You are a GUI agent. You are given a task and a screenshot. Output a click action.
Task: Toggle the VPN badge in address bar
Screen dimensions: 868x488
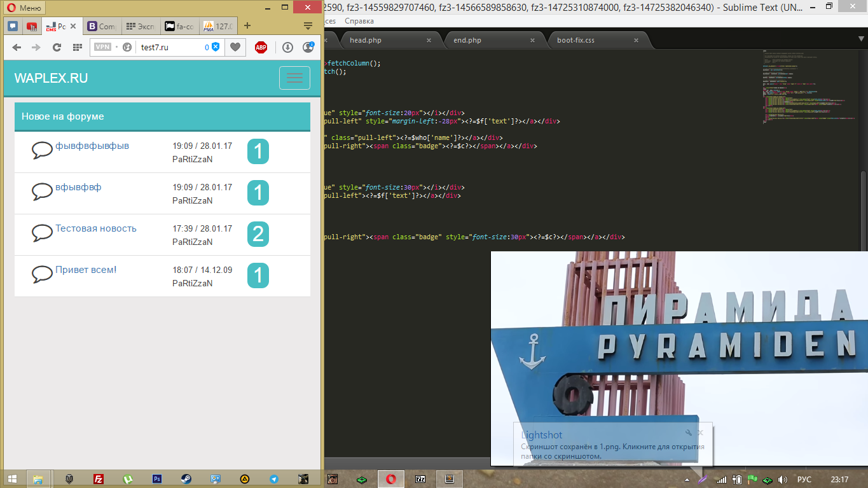pyautogui.click(x=102, y=47)
